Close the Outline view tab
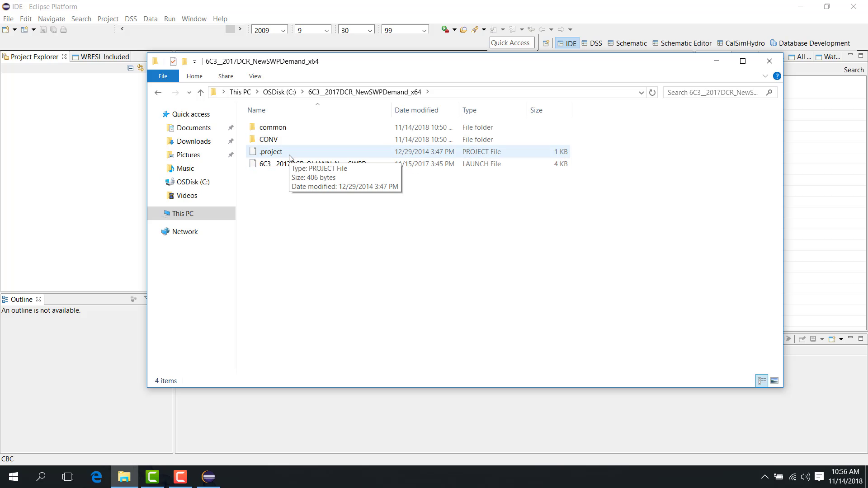The height and width of the screenshot is (488, 868). click(x=38, y=300)
